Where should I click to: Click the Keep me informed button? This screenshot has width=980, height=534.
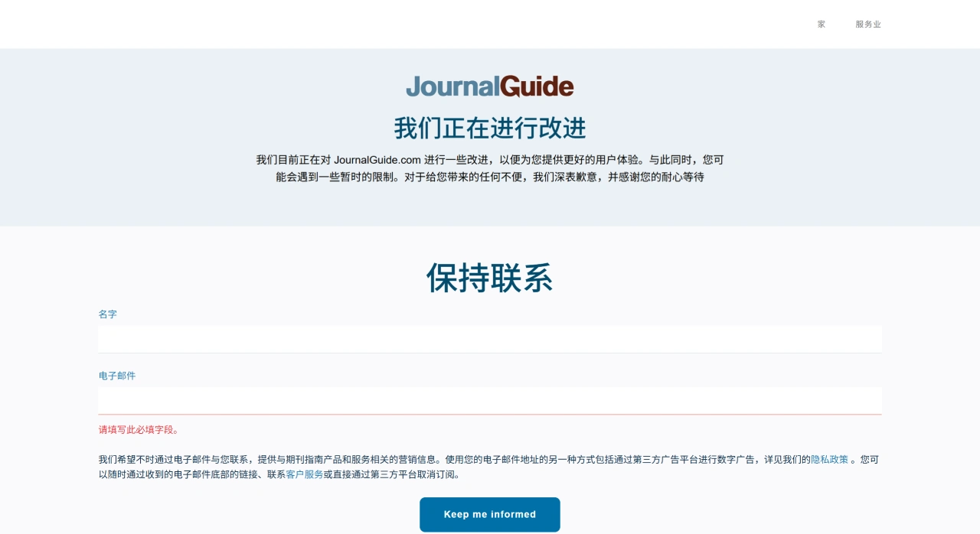[489, 514]
